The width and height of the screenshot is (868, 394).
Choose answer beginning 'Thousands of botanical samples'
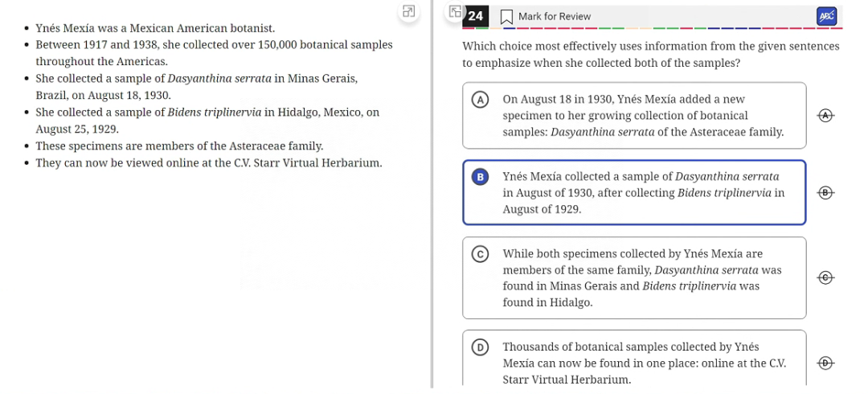[634, 359]
